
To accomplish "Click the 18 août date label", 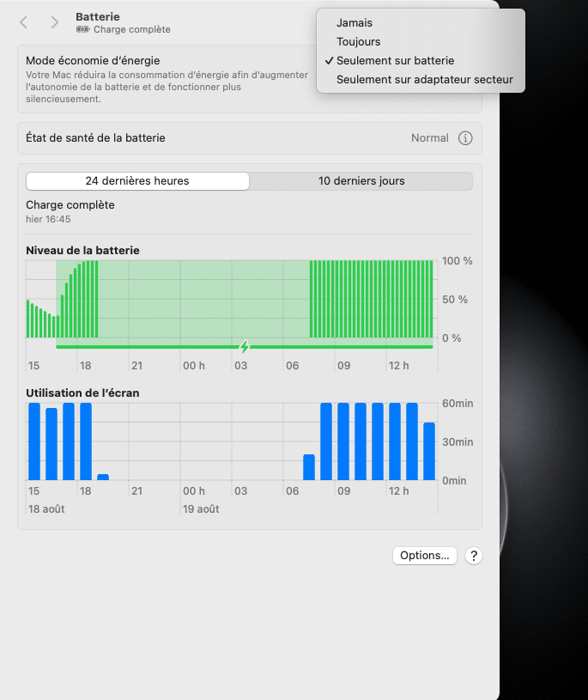I will (x=46, y=509).
